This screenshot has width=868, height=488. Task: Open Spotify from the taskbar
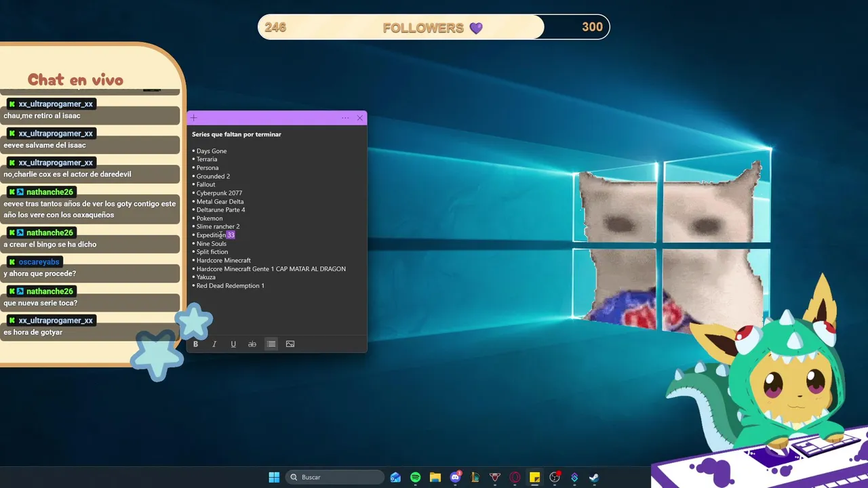[415, 477]
